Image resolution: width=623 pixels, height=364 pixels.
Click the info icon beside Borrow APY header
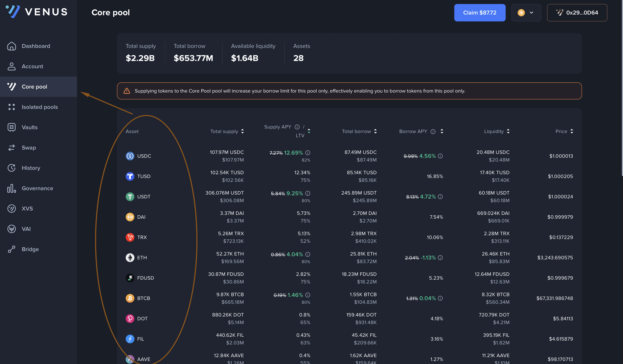433,132
